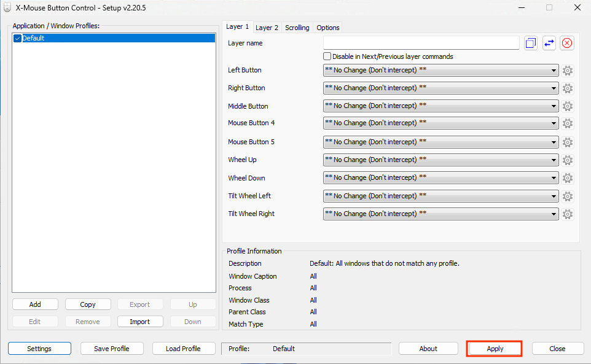The image size is (591, 364).
Task: Expand the Left Button action dropdown
Action: point(440,71)
